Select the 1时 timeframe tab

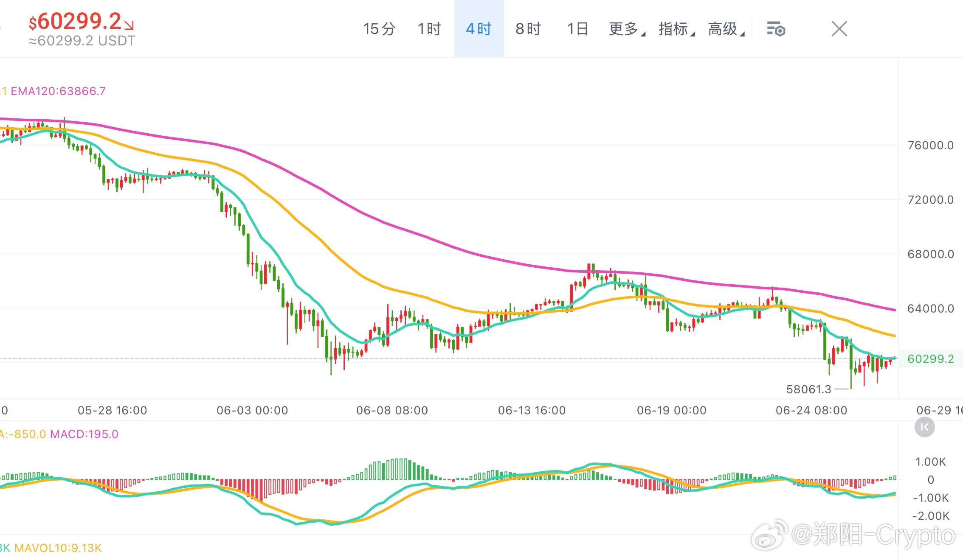[429, 29]
